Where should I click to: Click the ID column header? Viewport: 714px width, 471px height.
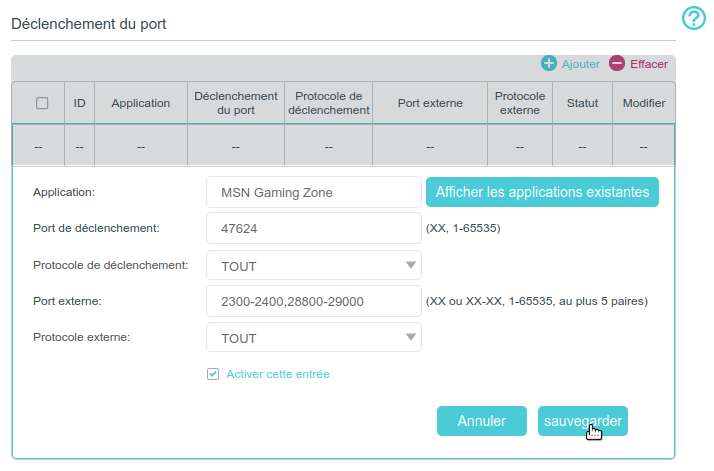coord(79,103)
